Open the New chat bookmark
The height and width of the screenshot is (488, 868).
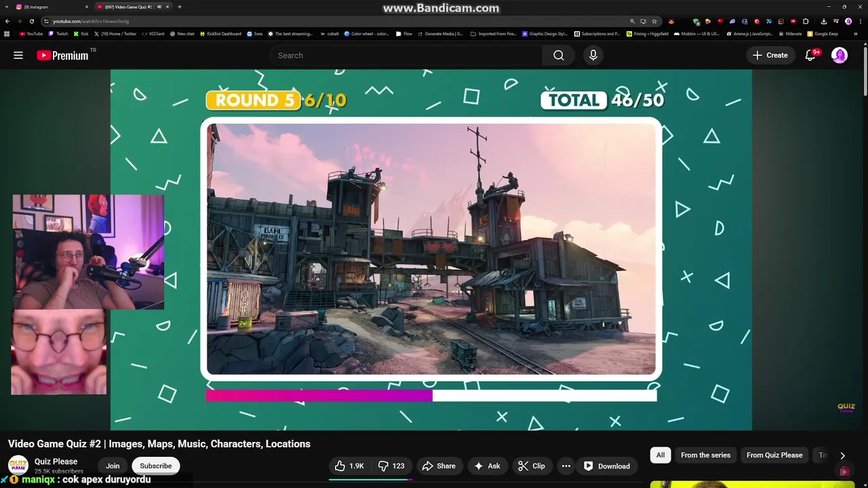pos(182,33)
